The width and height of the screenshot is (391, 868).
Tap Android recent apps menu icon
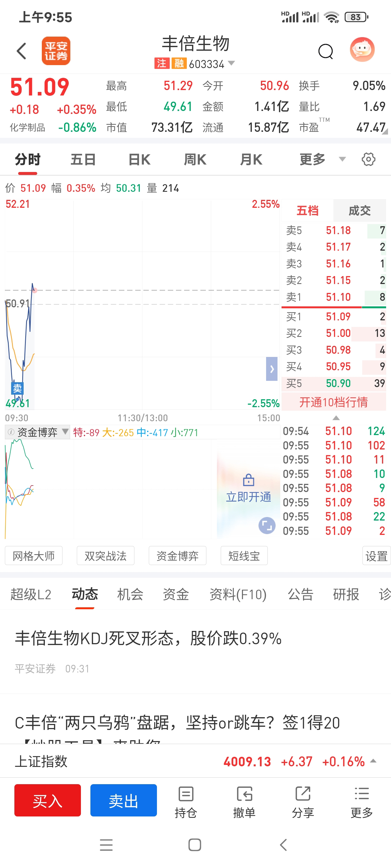coord(106,845)
